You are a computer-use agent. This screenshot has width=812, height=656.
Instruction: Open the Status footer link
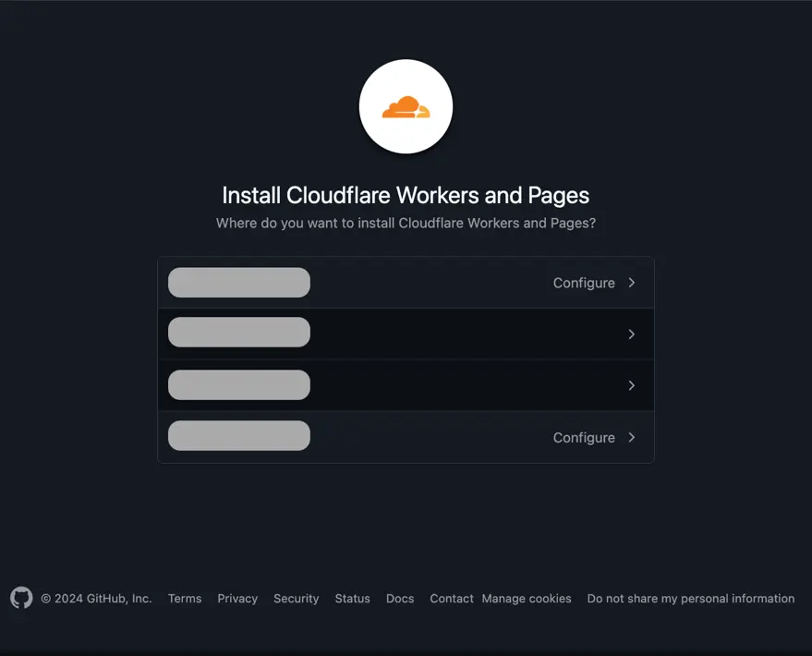(x=353, y=599)
